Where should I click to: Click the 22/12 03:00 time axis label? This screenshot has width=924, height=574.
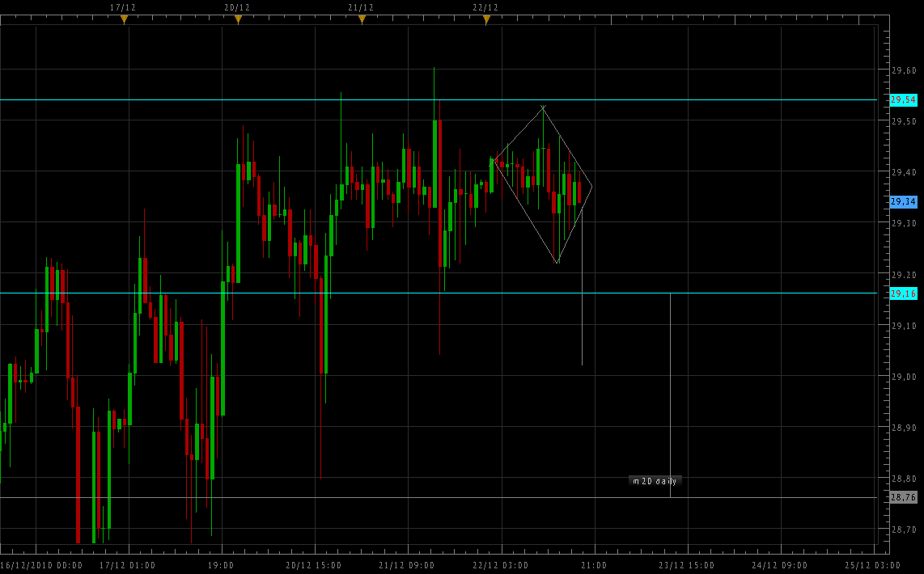click(501, 565)
